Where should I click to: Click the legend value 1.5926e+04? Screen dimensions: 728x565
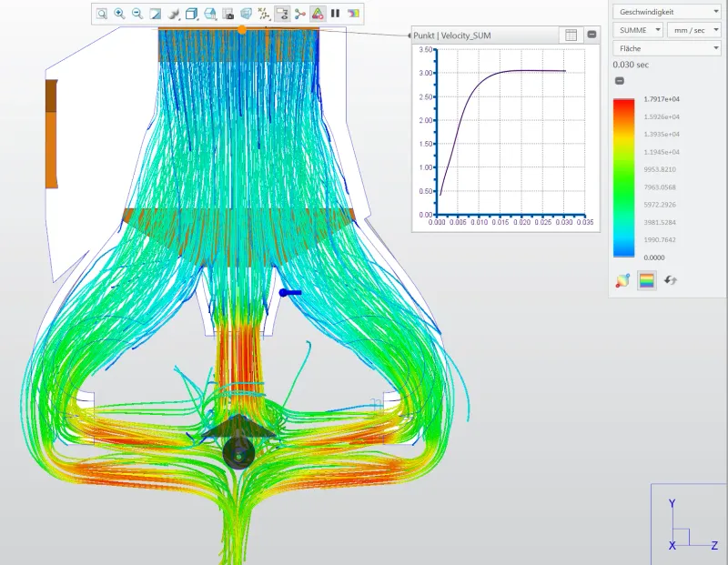click(662, 117)
